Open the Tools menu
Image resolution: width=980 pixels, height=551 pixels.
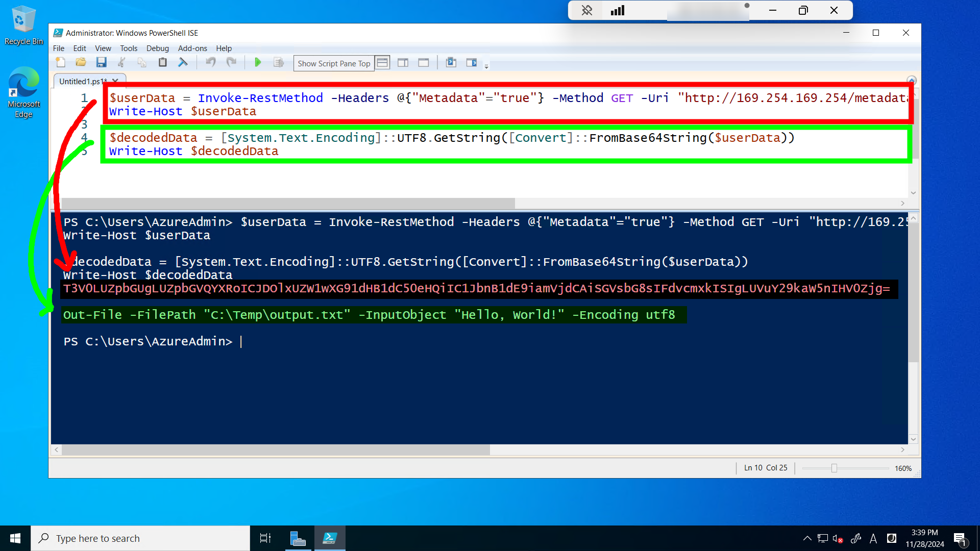click(x=129, y=48)
